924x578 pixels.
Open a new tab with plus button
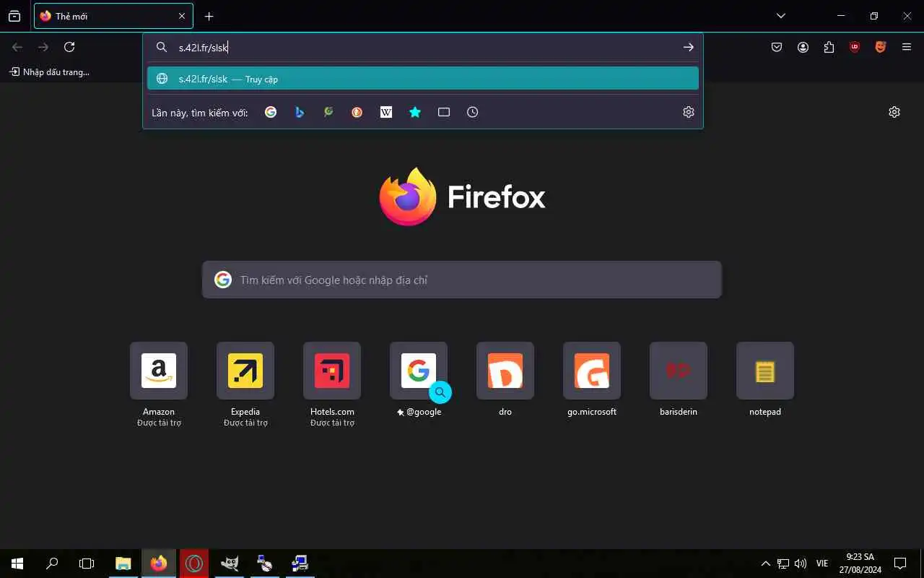pos(209,16)
